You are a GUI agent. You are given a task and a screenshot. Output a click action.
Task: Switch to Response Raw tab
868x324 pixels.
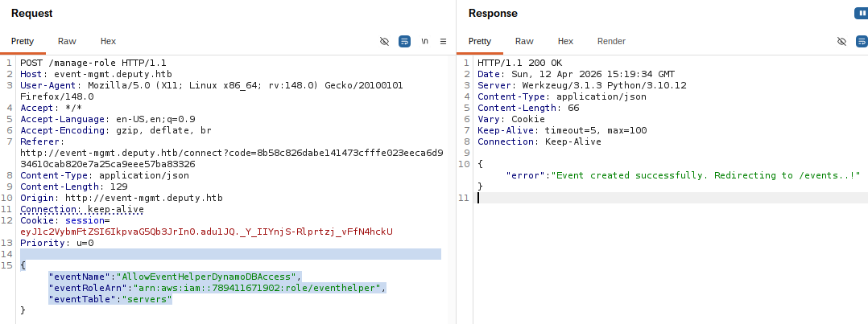coord(524,41)
